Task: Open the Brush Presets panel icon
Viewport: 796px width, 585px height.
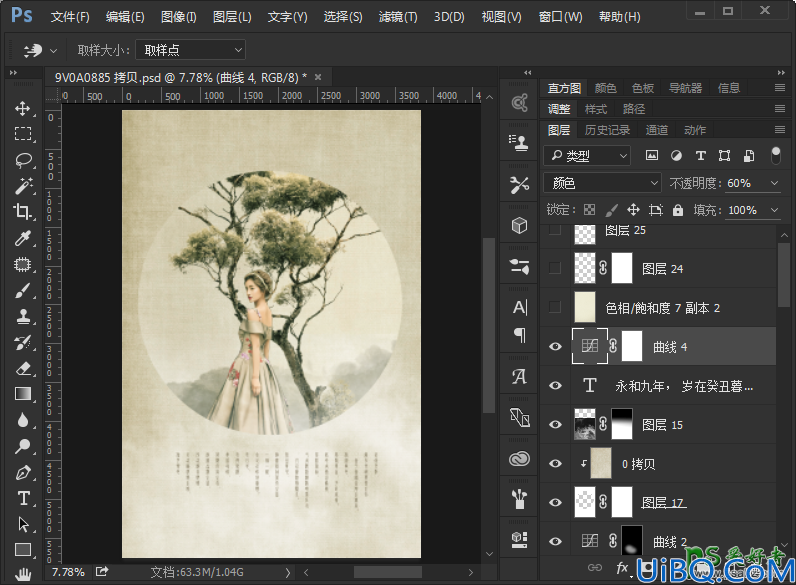Action: [519, 499]
